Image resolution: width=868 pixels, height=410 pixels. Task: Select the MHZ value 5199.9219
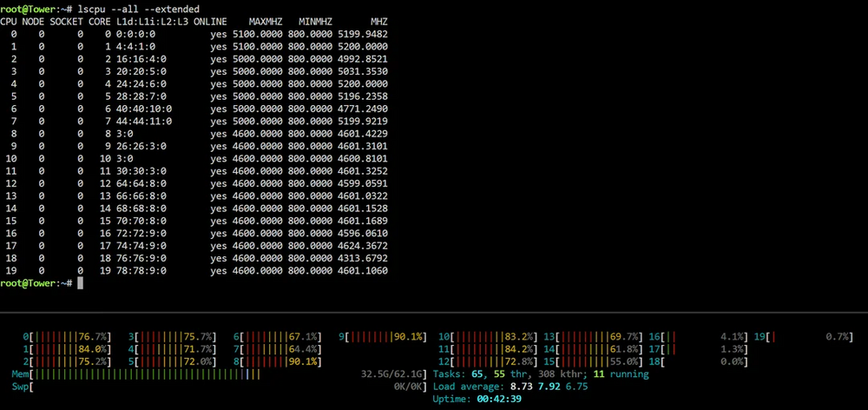(x=363, y=122)
